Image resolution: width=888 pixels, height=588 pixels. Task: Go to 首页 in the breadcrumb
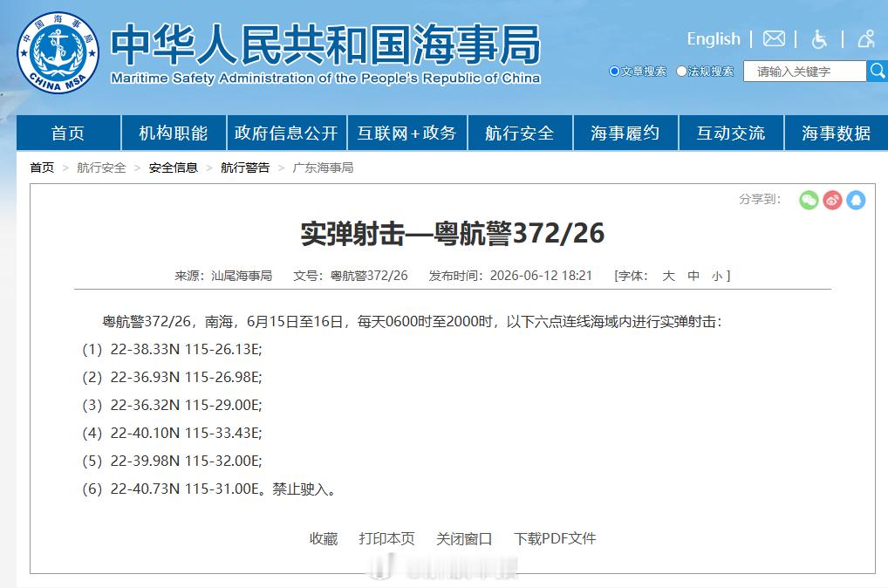[x=42, y=168]
